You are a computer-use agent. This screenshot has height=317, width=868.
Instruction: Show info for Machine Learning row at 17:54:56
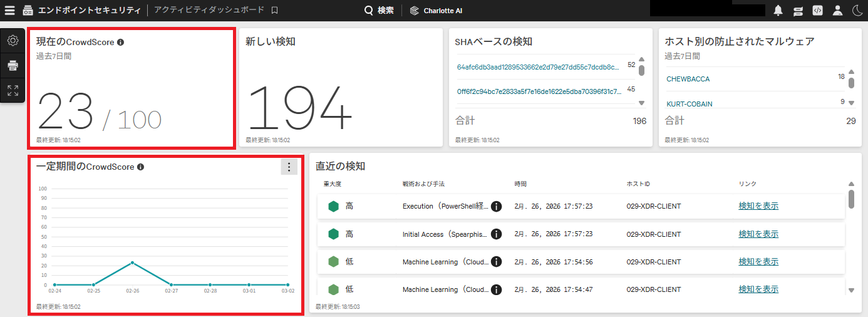[496, 262]
